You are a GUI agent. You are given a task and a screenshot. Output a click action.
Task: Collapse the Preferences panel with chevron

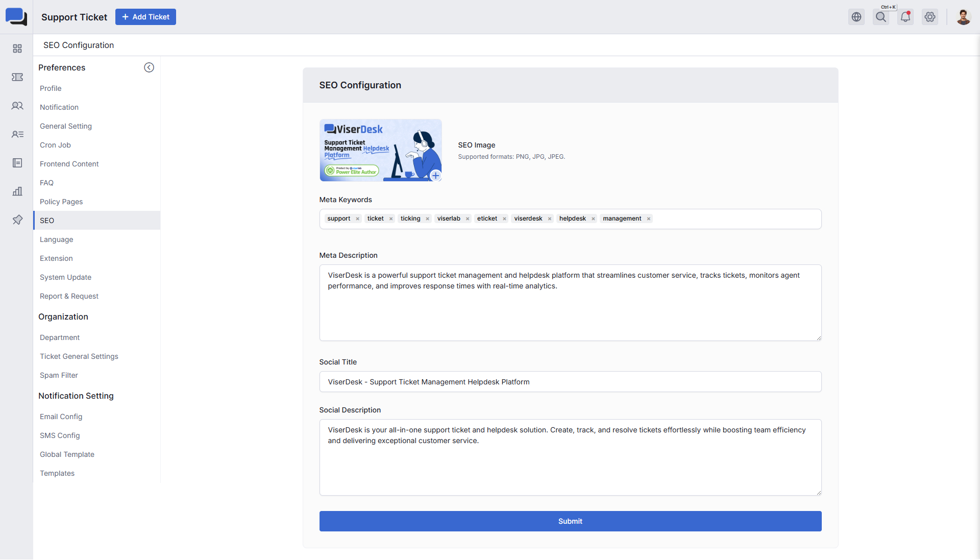149,67
